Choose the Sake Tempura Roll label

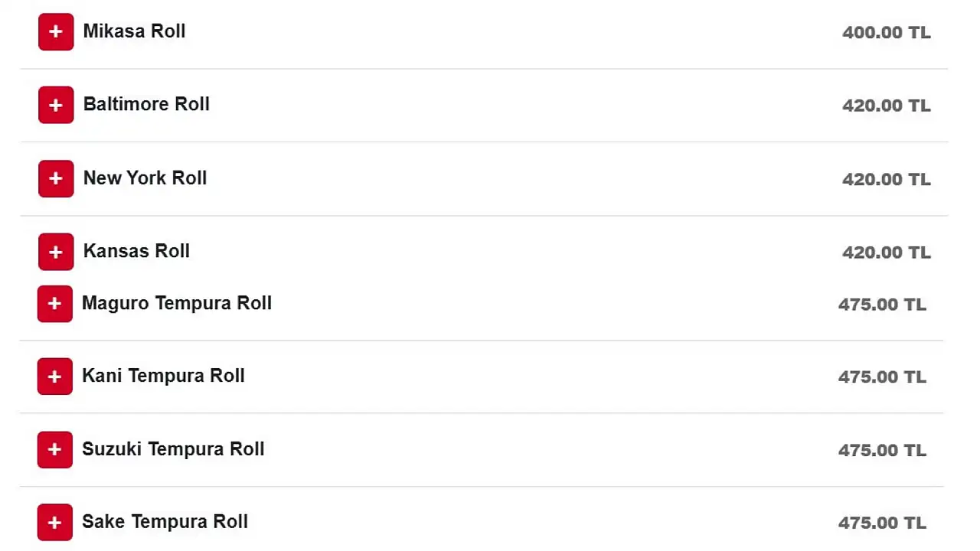pos(165,522)
